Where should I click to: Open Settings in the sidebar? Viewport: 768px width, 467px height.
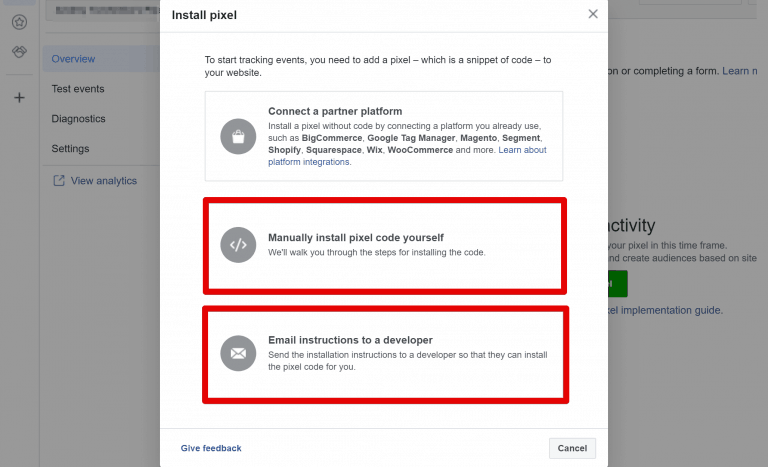pyautogui.click(x=70, y=149)
